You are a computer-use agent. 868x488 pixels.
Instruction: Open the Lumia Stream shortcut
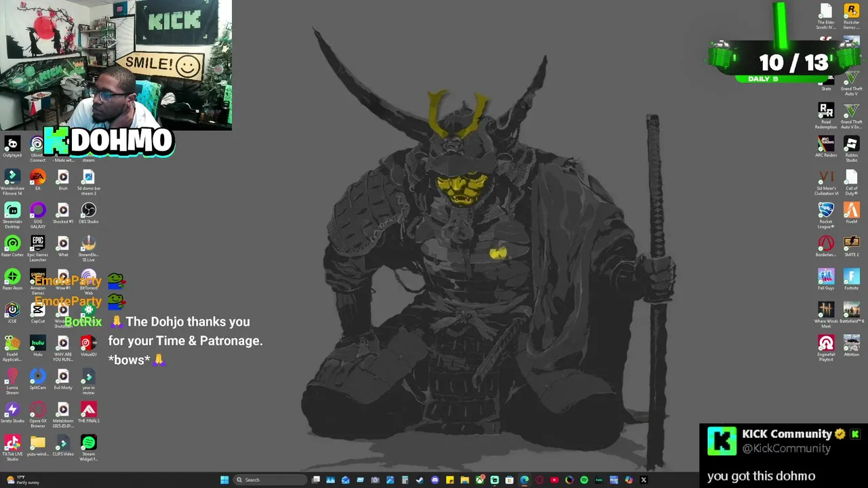click(x=12, y=382)
